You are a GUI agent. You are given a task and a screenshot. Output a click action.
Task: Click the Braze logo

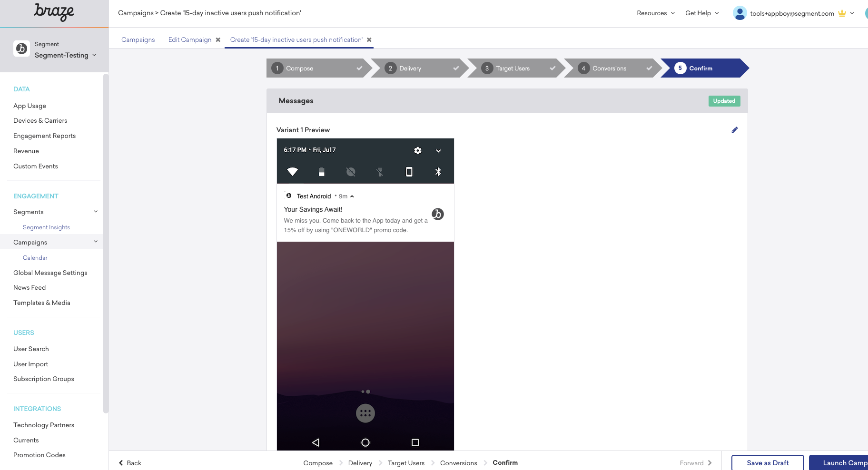pyautogui.click(x=54, y=13)
